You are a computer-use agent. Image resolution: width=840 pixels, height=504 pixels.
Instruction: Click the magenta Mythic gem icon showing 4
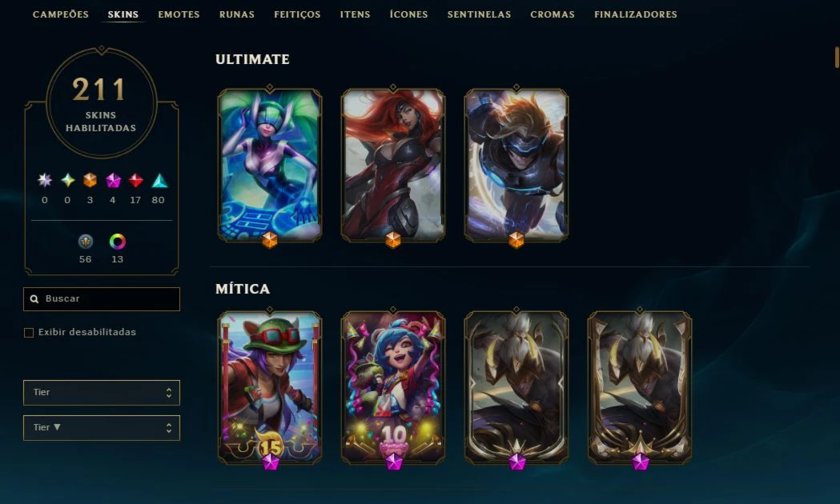113,180
